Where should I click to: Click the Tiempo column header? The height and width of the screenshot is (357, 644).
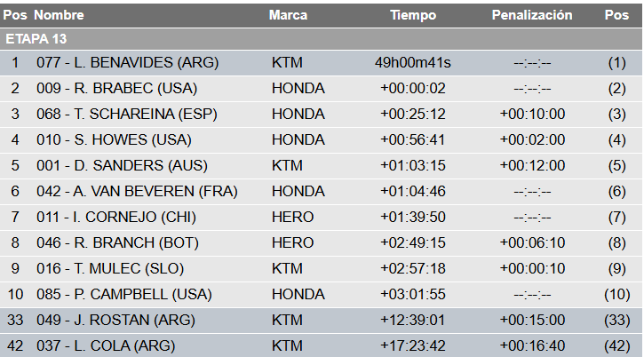[413, 16]
